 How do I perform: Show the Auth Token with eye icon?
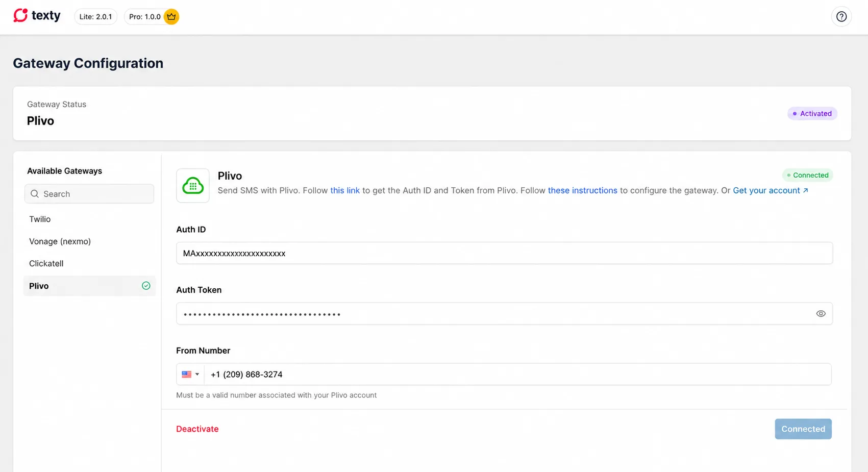(x=821, y=314)
